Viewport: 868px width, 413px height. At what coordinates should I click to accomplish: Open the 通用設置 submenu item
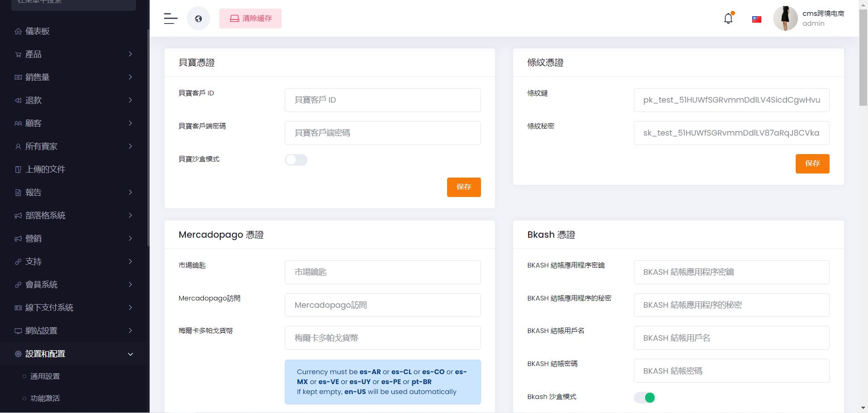45,376
